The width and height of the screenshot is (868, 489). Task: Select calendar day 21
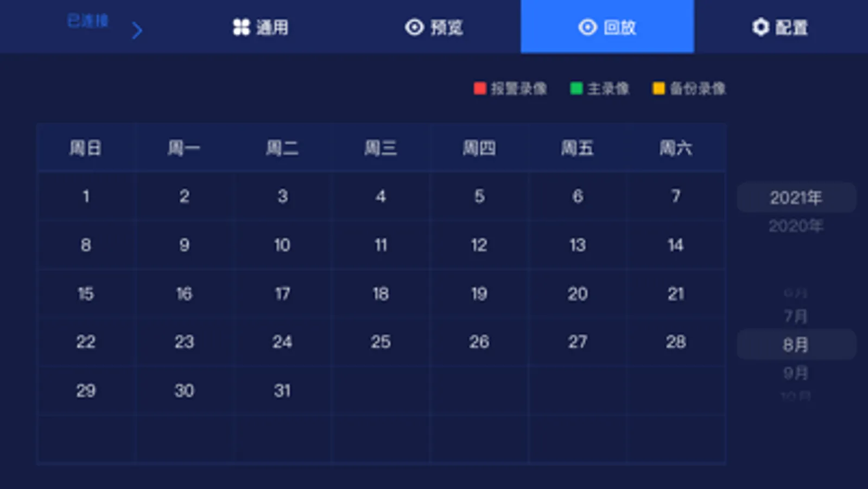coord(676,294)
